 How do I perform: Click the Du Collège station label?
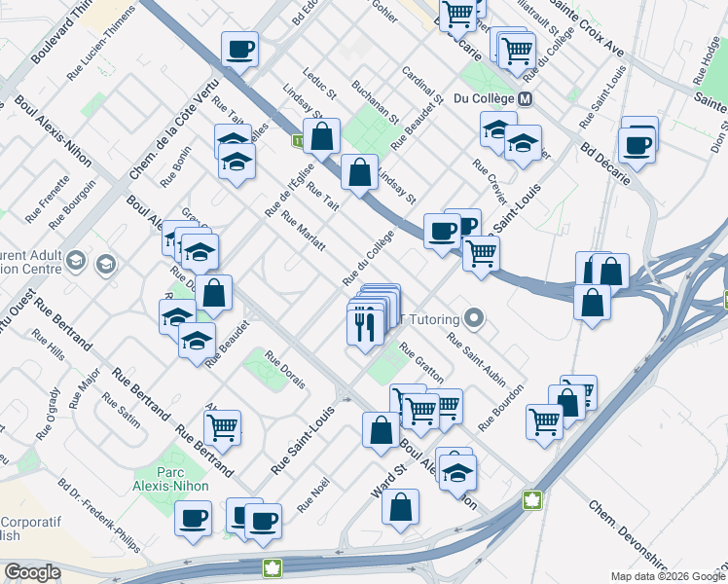click(x=485, y=99)
